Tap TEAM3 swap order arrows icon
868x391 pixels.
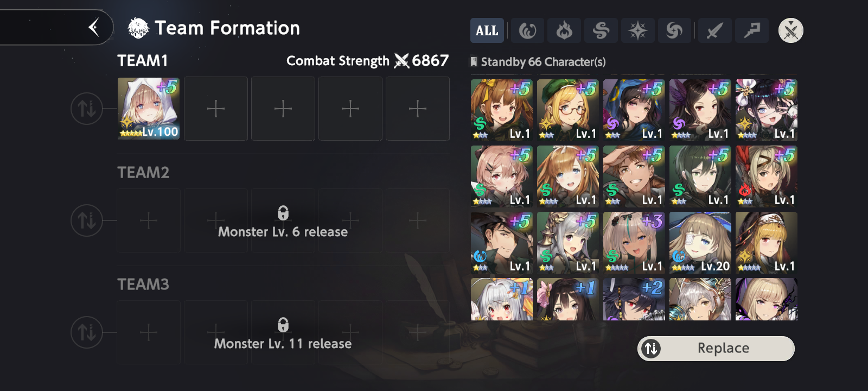pyautogui.click(x=87, y=332)
